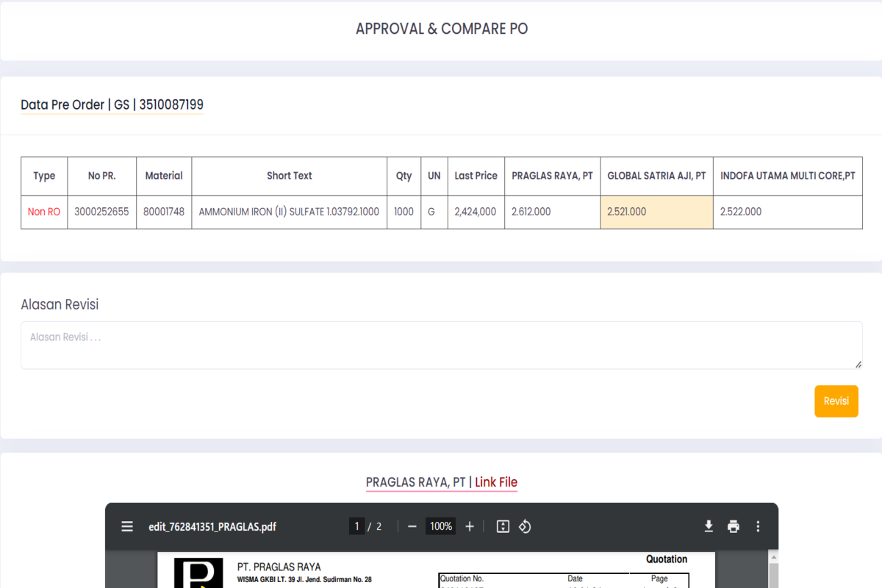
Task: Zoom in the PDF with plus icon
Action: pos(470,526)
